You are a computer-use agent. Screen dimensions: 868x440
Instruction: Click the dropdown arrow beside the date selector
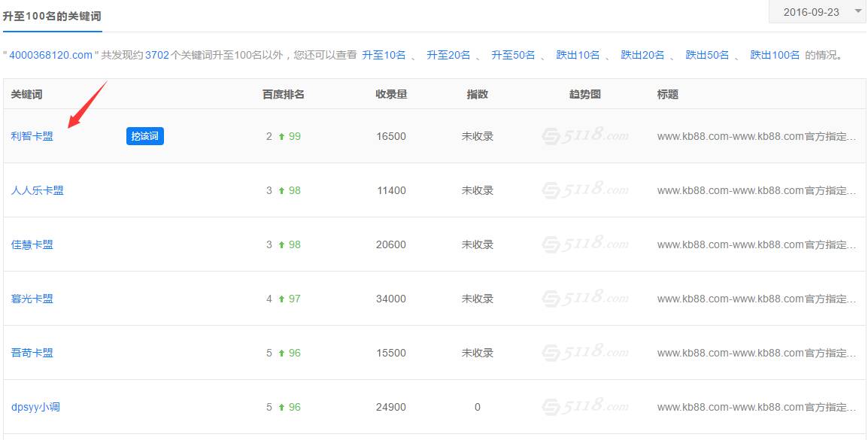coord(856,11)
